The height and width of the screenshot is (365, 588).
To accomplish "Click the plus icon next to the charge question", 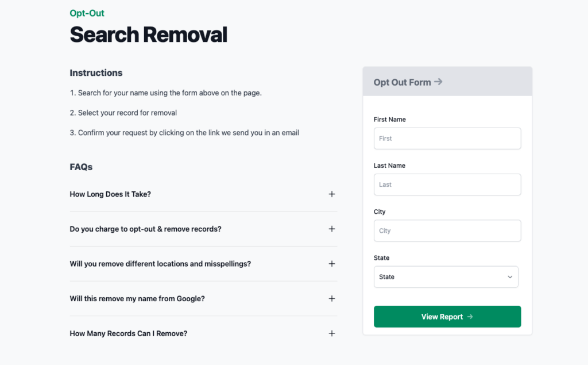I will 332,229.
